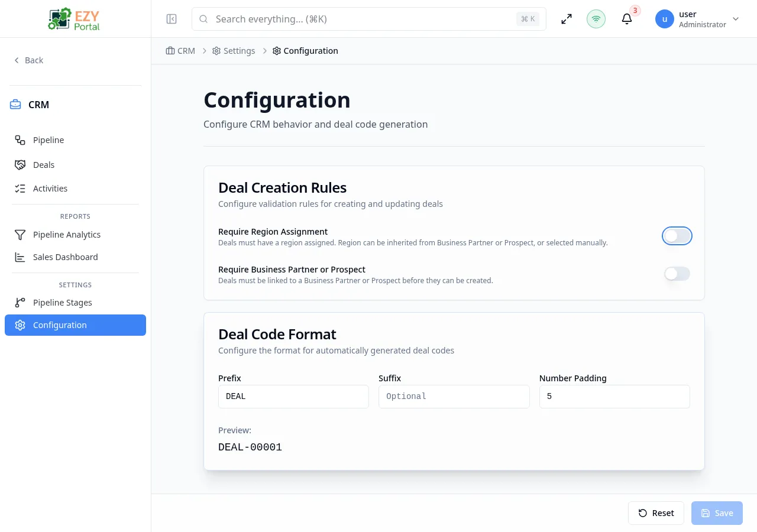The height and width of the screenshot is (532, 757).
Task: Click the Sales Dashboard chart icon
Action: pos(20,257)
